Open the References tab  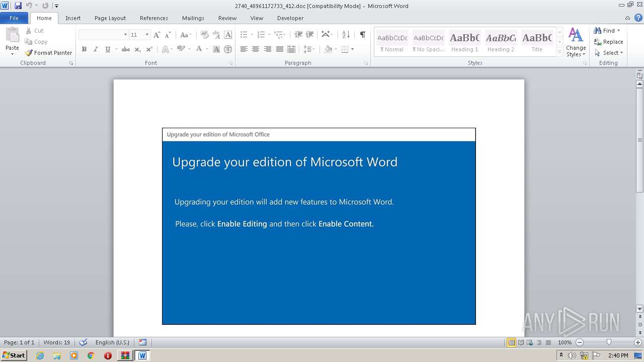pyautogui.click(x=154, y=18)
